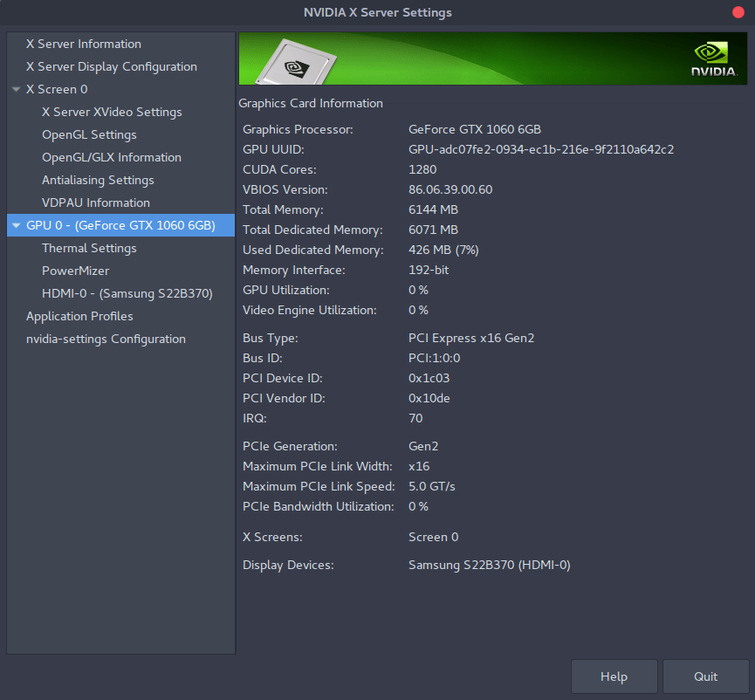Click the Quit button

705,676
